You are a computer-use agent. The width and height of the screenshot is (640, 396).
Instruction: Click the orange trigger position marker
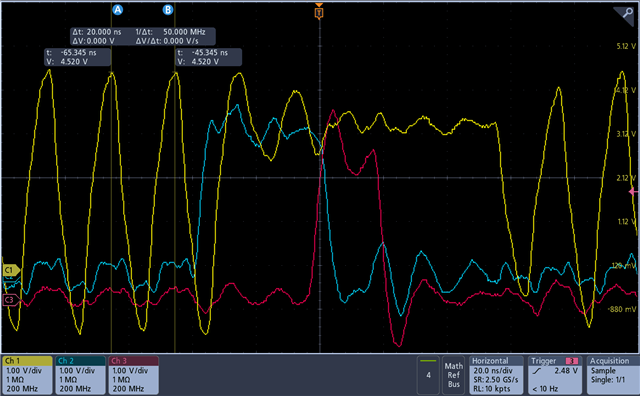(x=319, y=11)
